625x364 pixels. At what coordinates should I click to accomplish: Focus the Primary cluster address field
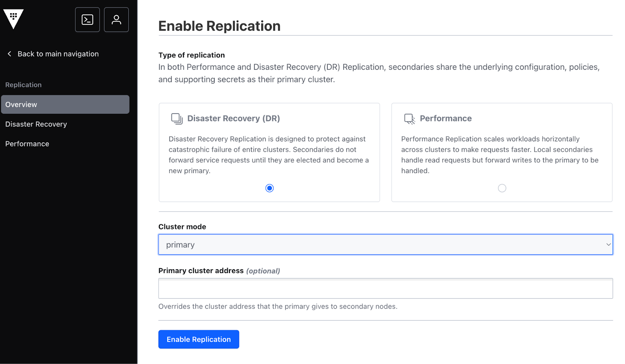coord(385,289)
